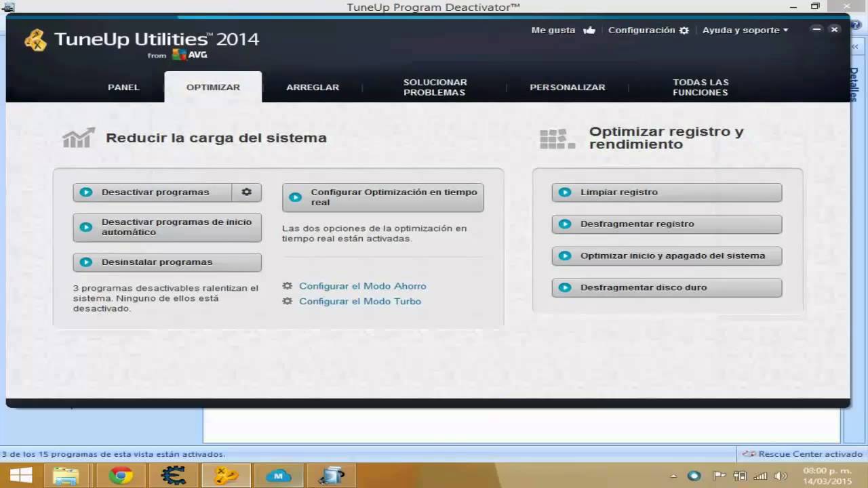This screenshot has height=488, width=868.
Task: Open the last taskbar app icon
Action: (332, 476)
